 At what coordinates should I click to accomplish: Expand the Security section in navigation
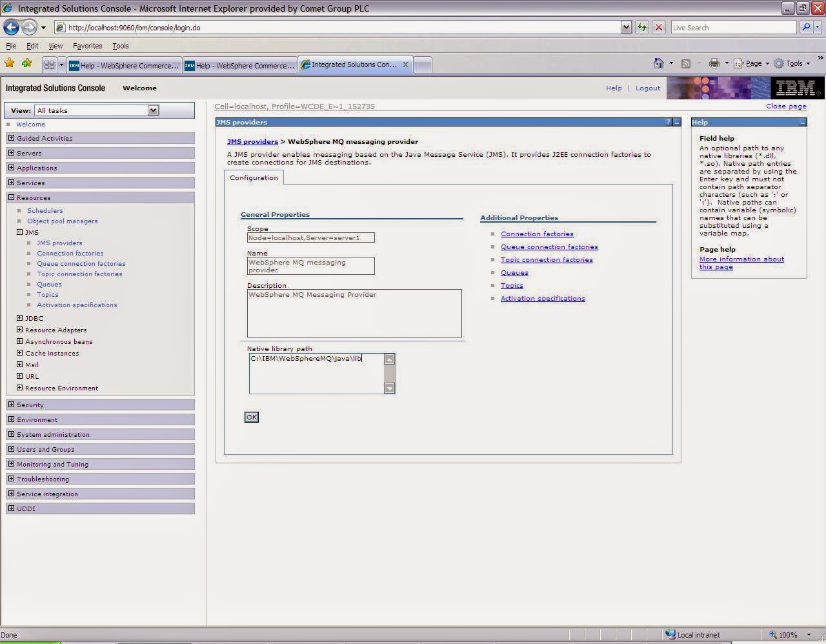pyautogui.click(x=11, y=405)
